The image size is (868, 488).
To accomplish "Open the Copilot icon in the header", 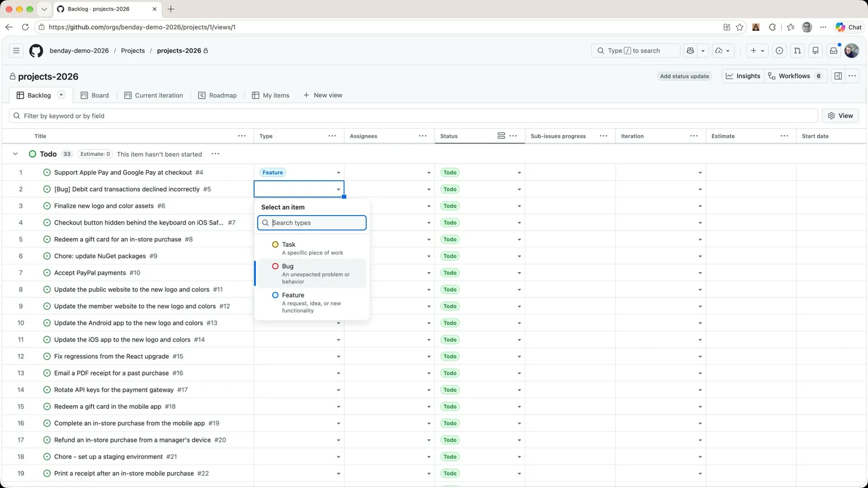I will point(690,51).
